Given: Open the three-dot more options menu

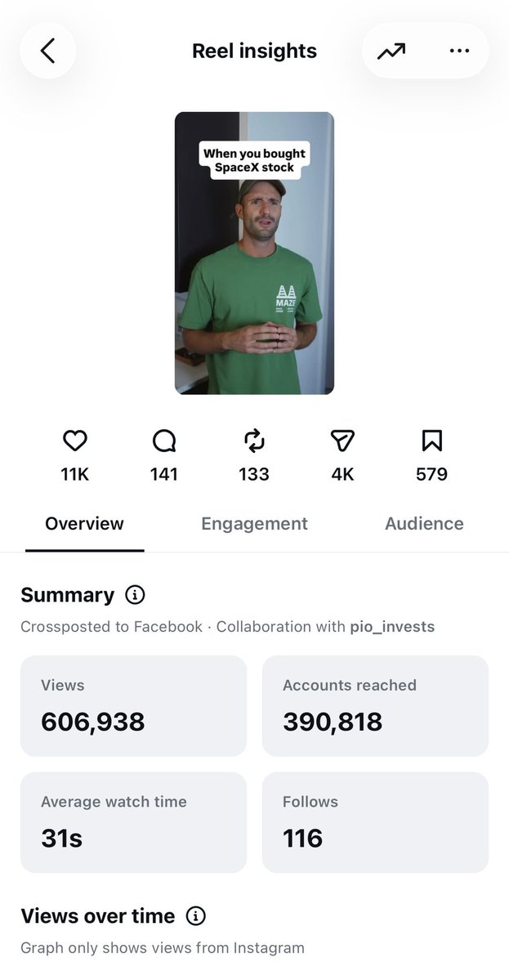Looking at the screenshot, I should [459, 51].
